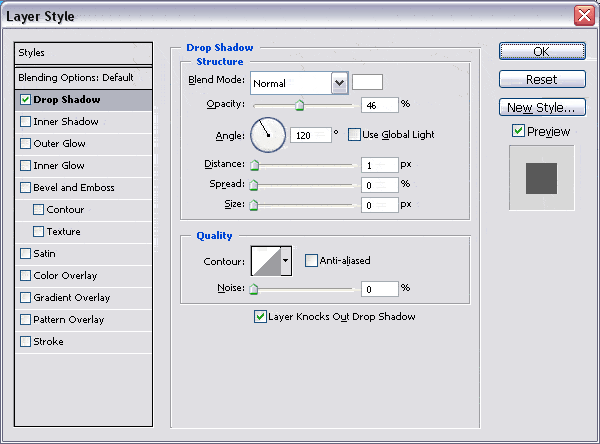Enable the Gradient Overlay checkbox

pyautogui.click(x=25, y=298)
